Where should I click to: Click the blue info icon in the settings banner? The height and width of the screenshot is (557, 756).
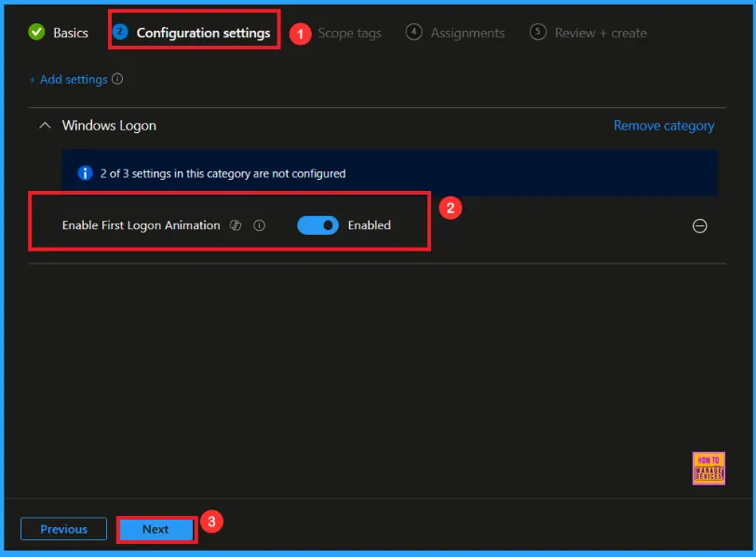click(86, 173)
